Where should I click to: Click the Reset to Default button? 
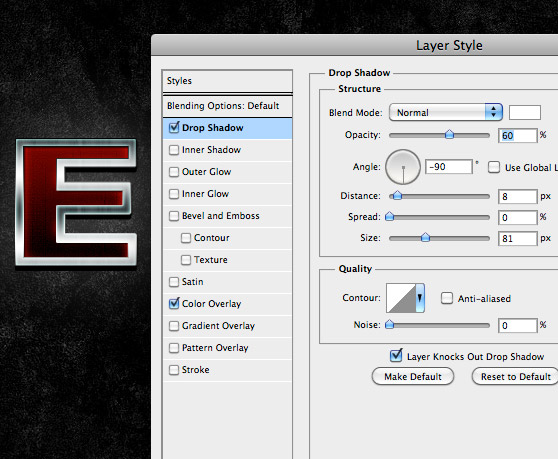pyautogui.click(x=516, y=376)
